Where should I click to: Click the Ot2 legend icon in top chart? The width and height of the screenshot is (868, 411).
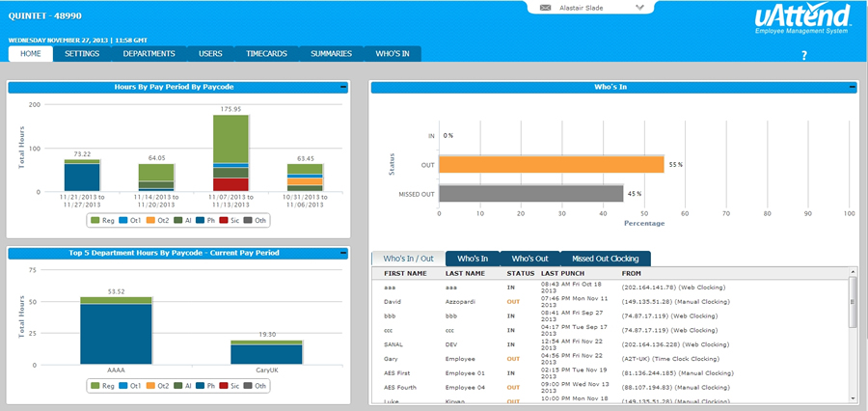click(x=149, y=221)
